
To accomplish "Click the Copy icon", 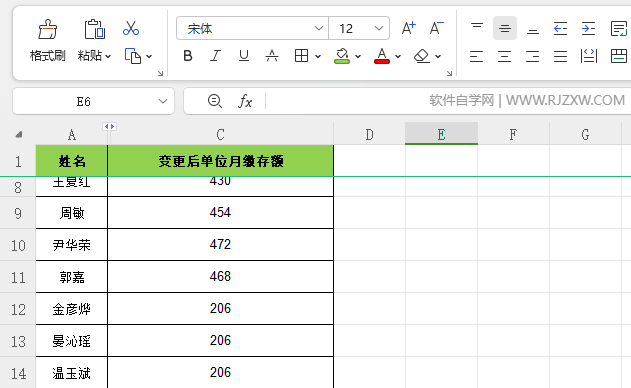I will [133, 56].
